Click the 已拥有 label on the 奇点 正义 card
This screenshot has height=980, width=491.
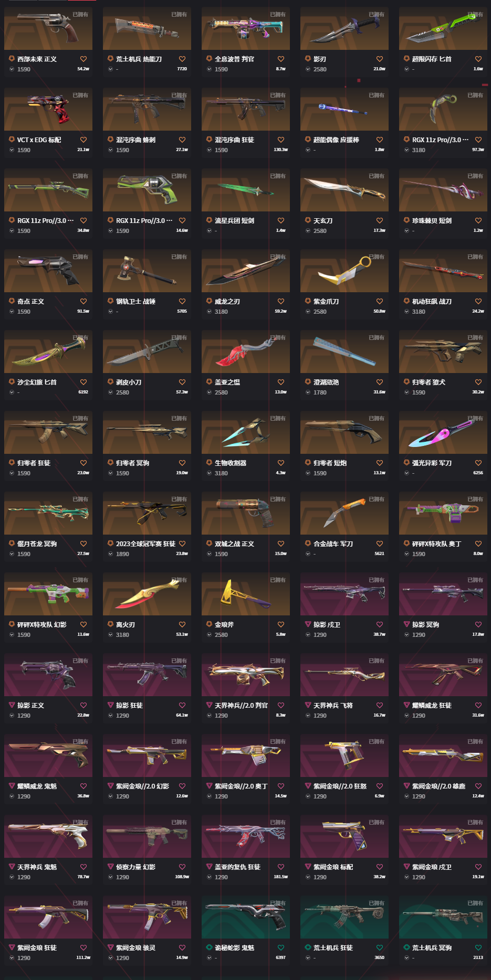coord(80,257)
